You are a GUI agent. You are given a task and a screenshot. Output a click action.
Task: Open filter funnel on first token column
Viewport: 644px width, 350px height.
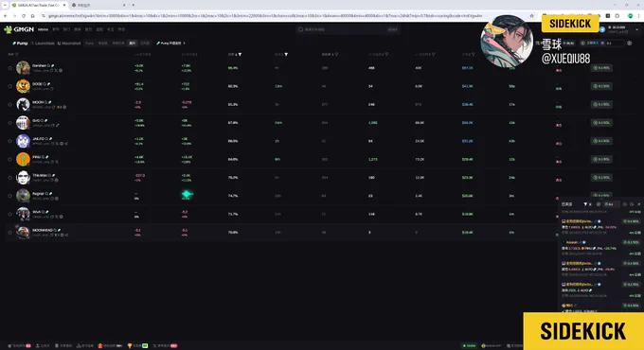(16, 54)
